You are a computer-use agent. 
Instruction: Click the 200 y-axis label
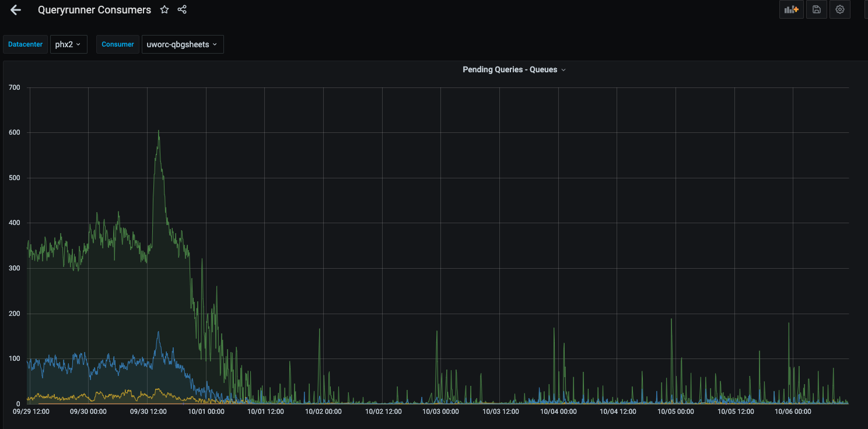click(15, 314)
